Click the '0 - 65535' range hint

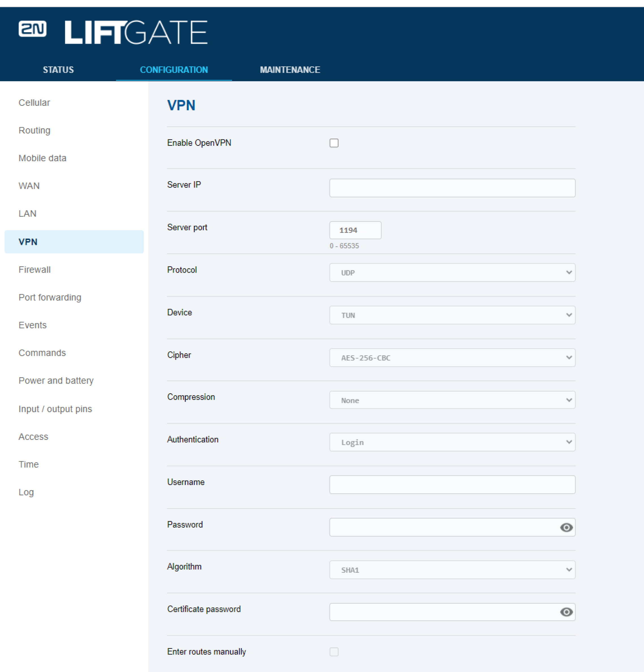344,246
